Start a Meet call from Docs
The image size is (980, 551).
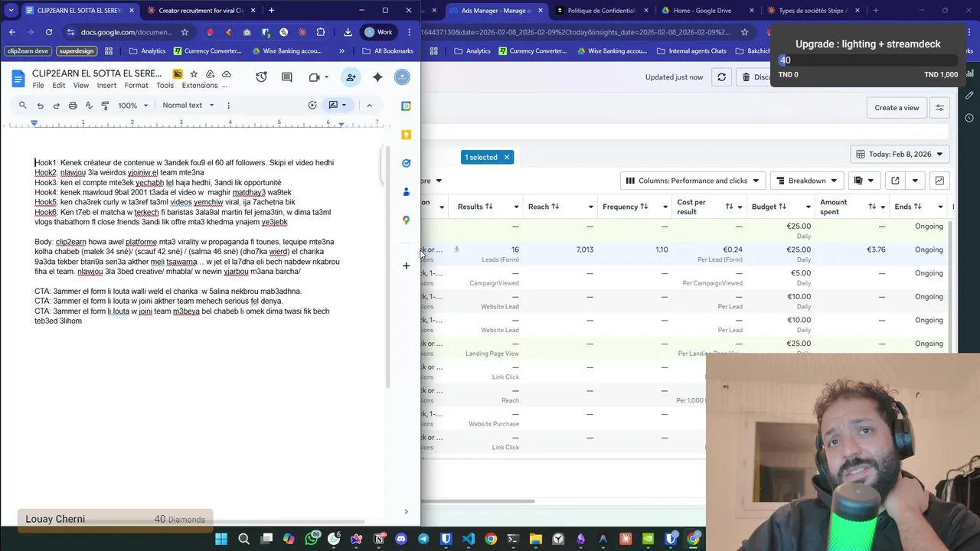point(314,77)
